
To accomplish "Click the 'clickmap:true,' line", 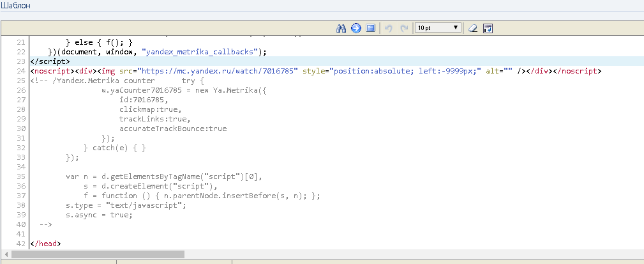I will (x=151, y=109).
